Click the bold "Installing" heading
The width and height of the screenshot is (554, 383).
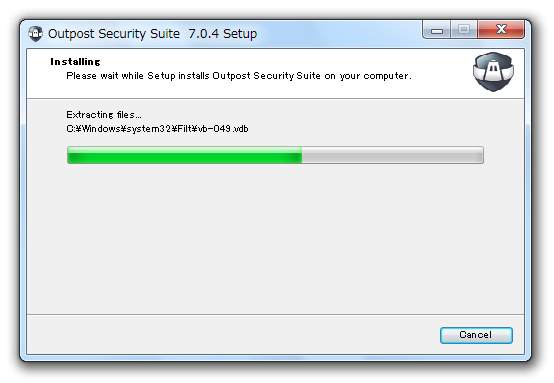tap(75, 62)
